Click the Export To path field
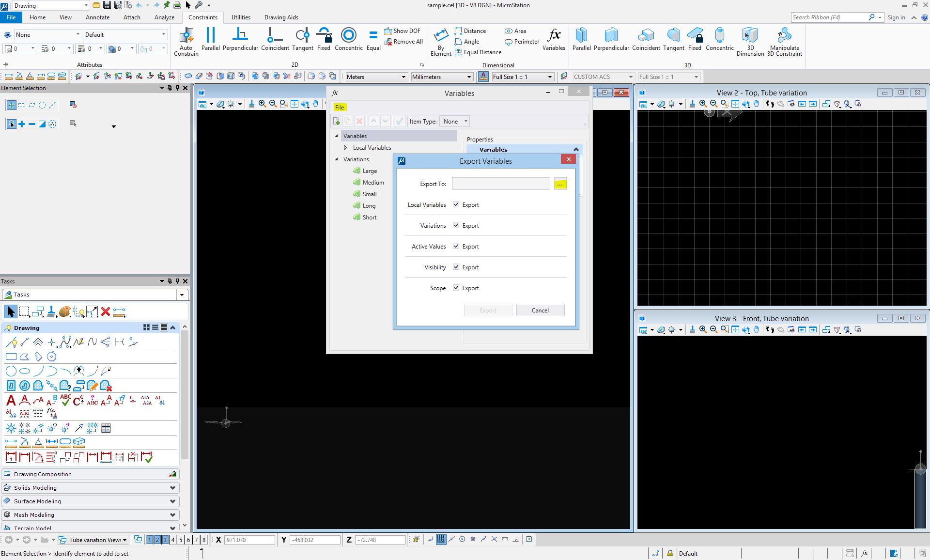 point(501,184)
